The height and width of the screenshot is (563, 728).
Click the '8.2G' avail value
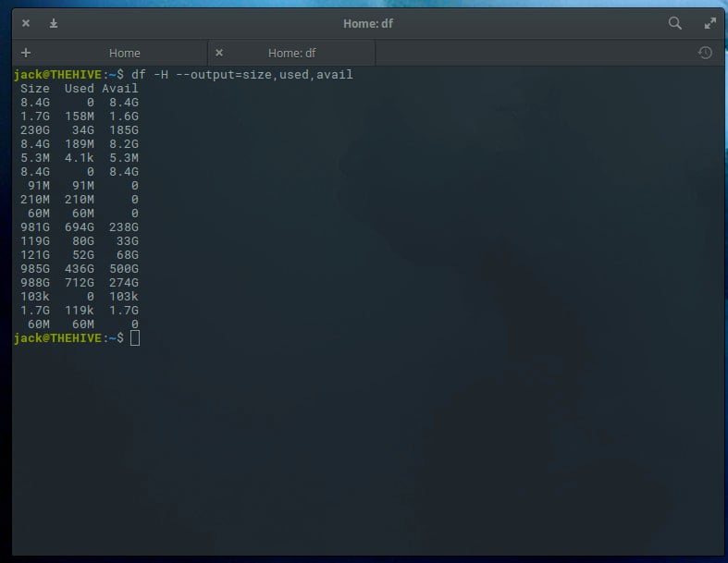[x=124, y=144]
